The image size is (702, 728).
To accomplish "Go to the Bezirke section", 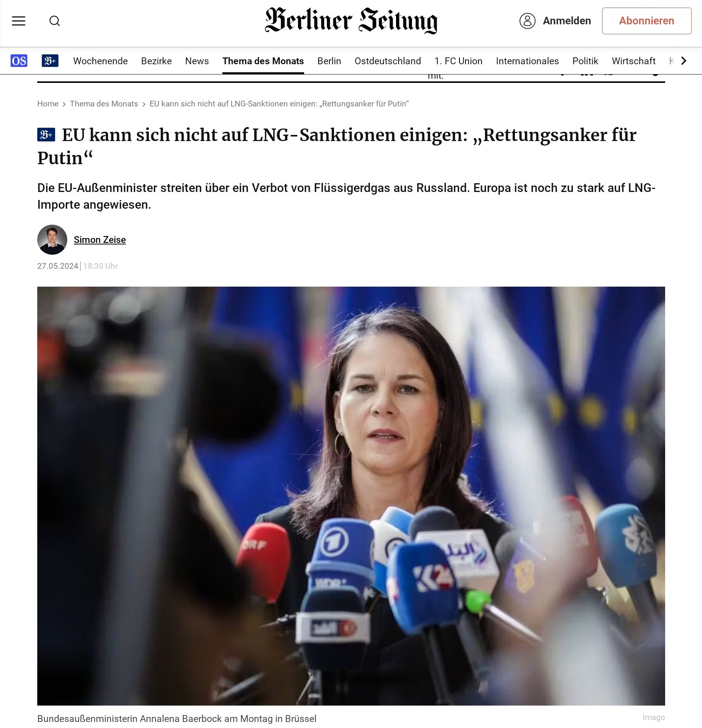I will point(156,61).
